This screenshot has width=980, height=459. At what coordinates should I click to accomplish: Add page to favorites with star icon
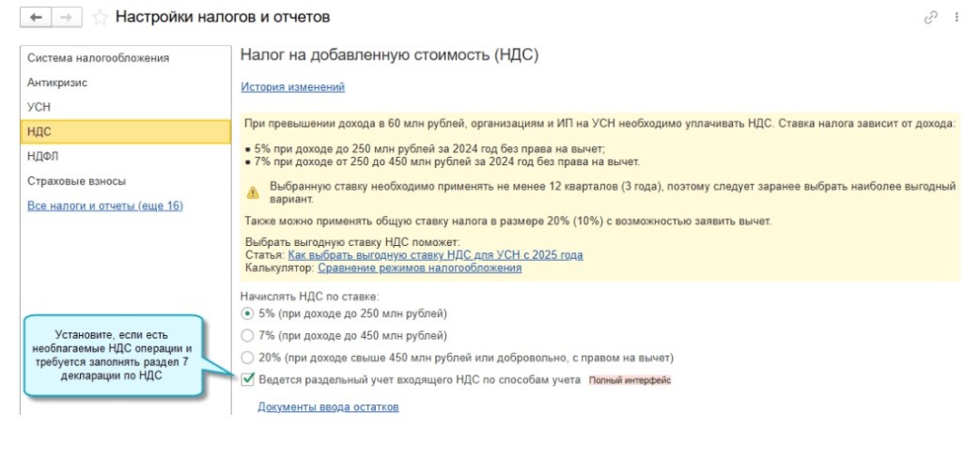tap(98, 18)
